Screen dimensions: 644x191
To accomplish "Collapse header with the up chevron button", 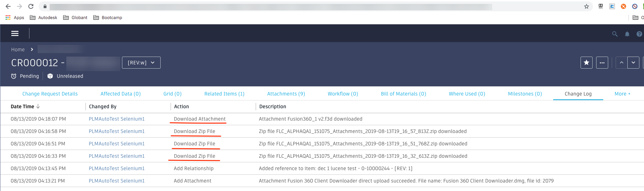I will tap(621, 63).
